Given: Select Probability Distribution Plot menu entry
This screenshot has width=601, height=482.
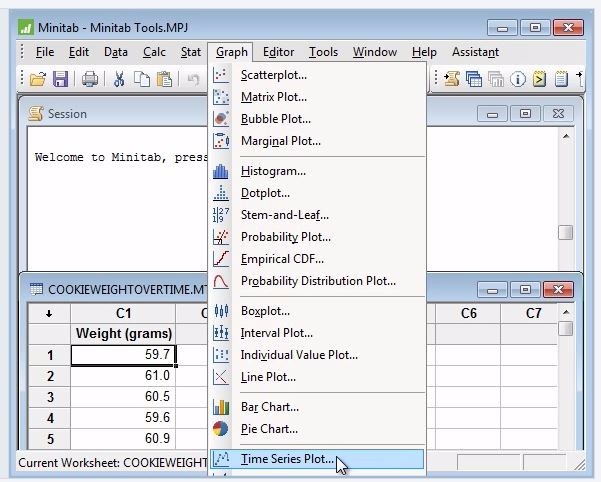Looking at the screenshot, I should point(317,281).
